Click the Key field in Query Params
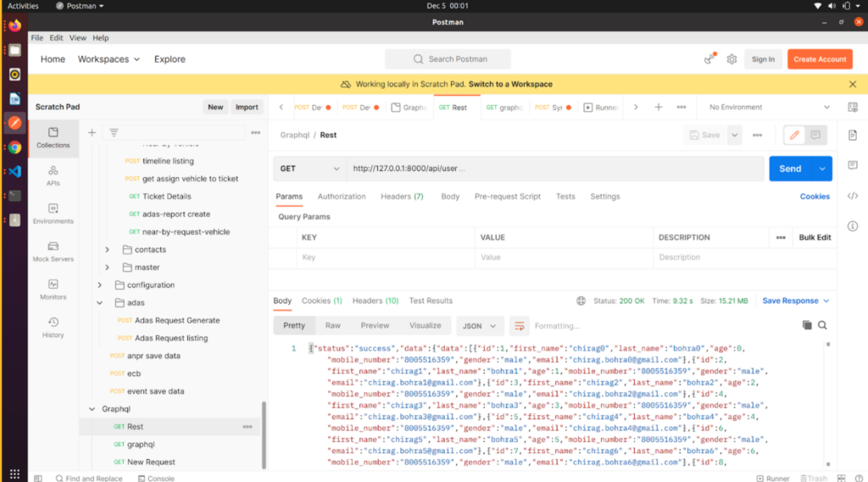 coord(386,258)
